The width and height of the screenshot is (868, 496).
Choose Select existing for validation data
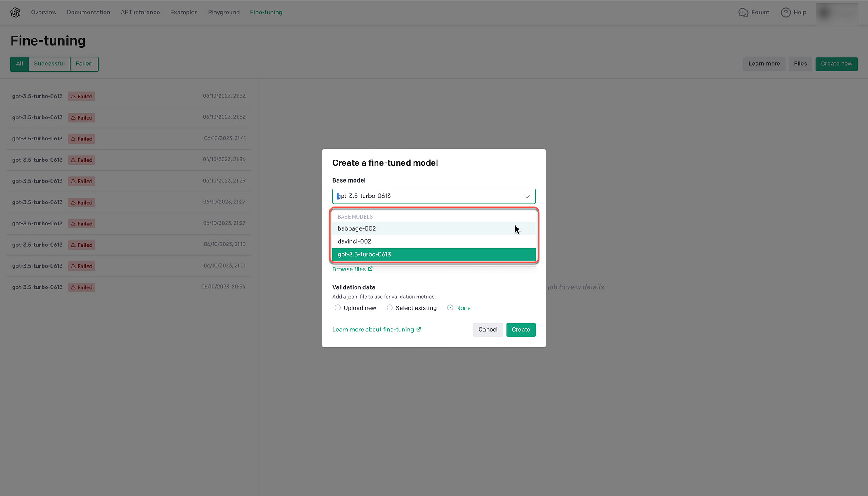pyautogui.click(x=389, y=307)
